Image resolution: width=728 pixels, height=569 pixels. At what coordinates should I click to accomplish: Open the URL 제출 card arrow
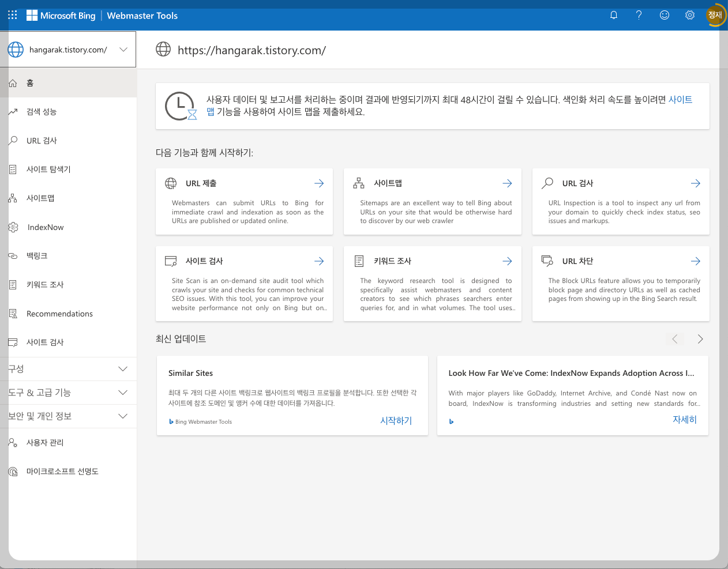[319, 183]
